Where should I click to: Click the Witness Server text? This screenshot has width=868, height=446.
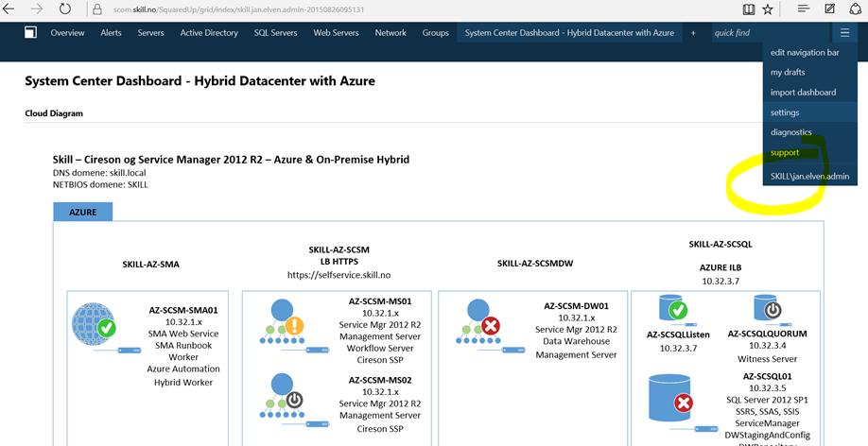tap(767, 359)
